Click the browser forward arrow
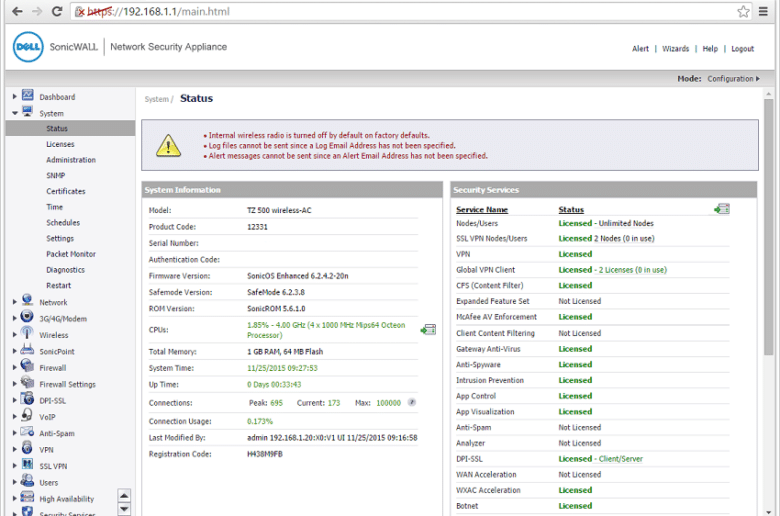Viewport: 780px width, 516px height. [x=37, y=11]
